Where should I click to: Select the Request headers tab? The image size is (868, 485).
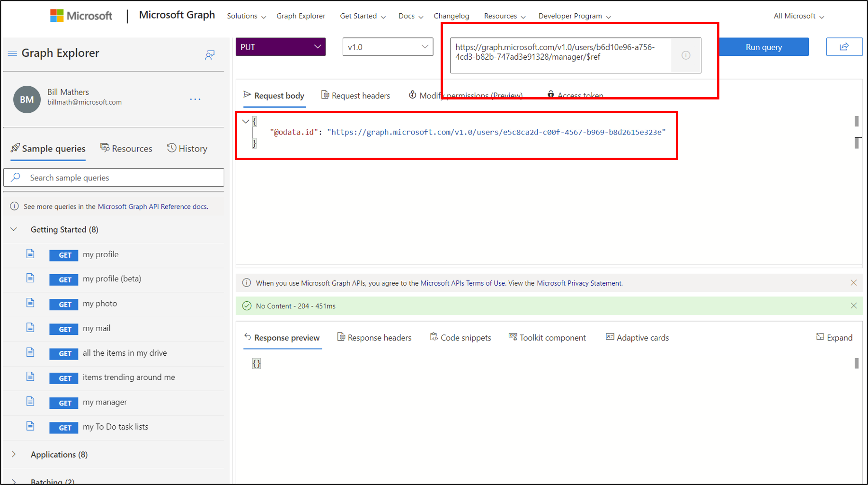tap(355, 96)
